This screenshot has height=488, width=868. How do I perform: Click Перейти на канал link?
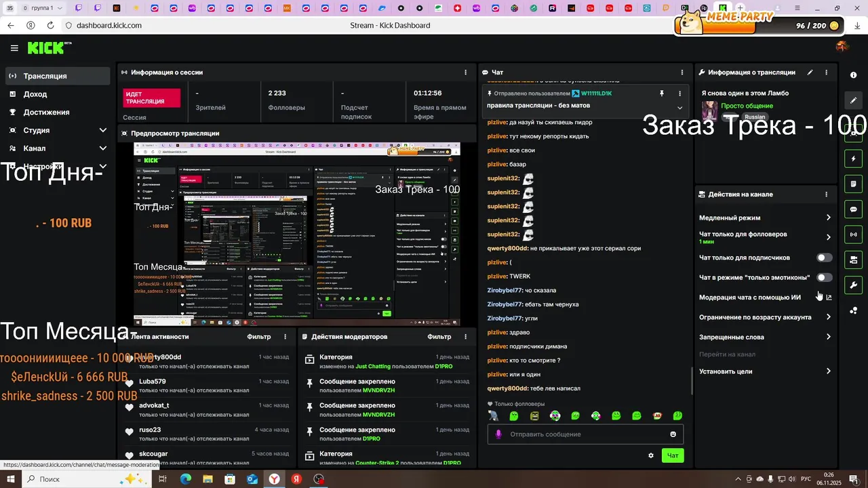727,354
